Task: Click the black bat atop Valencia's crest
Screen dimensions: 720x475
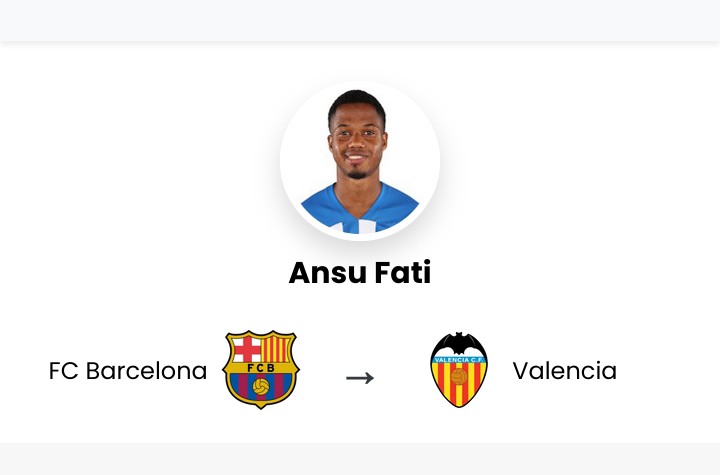Action: [x=459, y=344]
